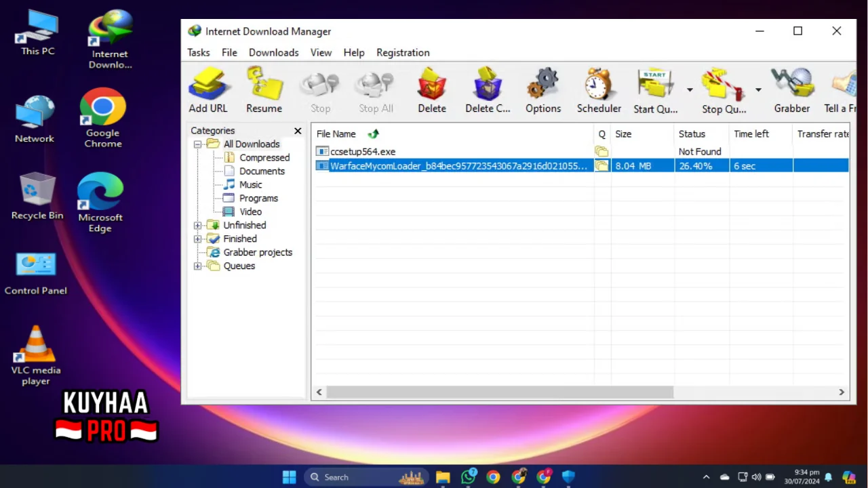Open the File menu
Viewport: 868px width, 488px height.
(x=229, y=52)
